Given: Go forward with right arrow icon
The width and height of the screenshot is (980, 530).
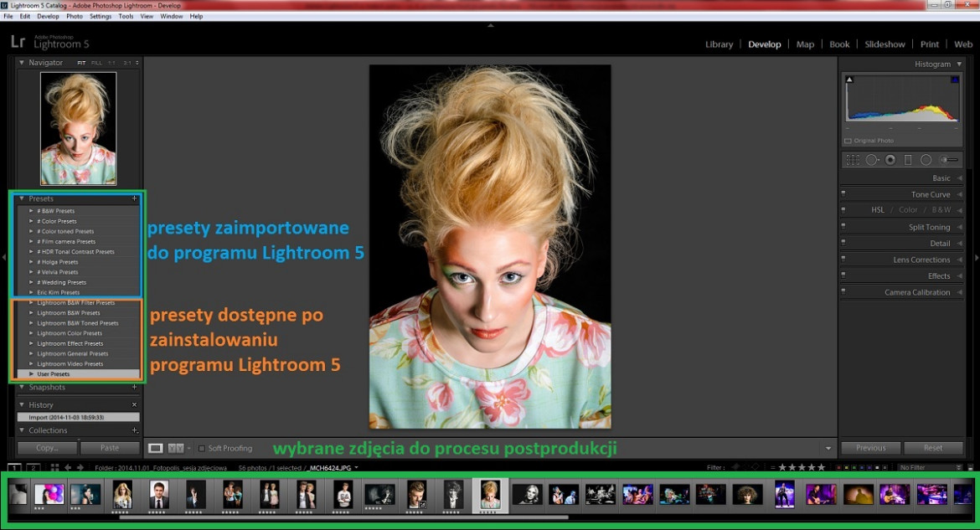Looking at the screenshot, I should point(80,467).
